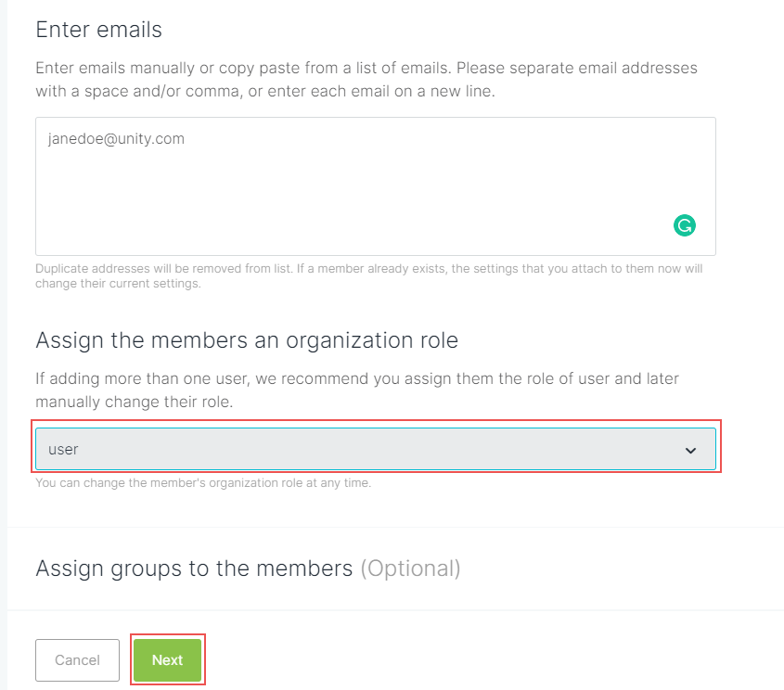Focus the emails text area

click(376, 186)
